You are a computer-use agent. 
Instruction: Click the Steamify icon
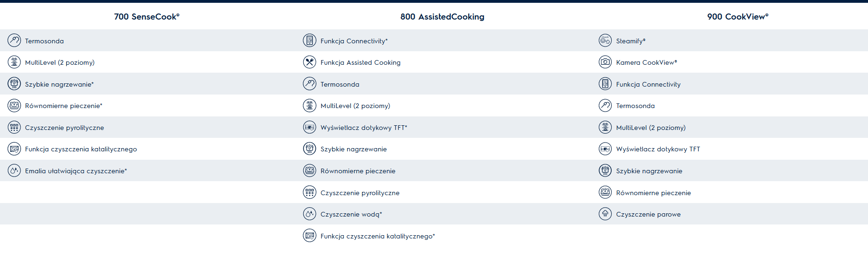[605, 41]
